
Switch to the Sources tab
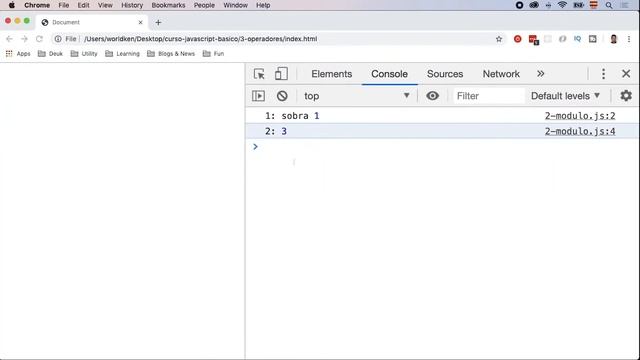pyautogui.click(x=445, y=74)
